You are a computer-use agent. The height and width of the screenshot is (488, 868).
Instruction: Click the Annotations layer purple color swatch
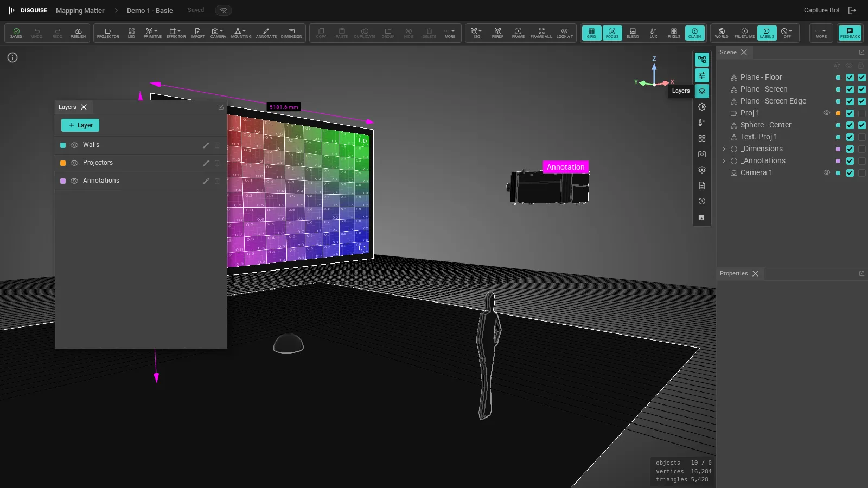[x=63, y=181]
